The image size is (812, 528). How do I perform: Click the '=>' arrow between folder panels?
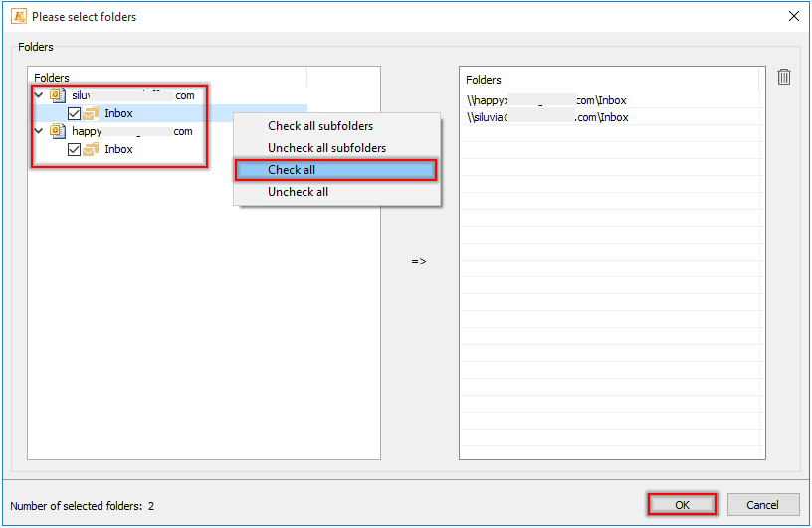(x=419, y=262)
